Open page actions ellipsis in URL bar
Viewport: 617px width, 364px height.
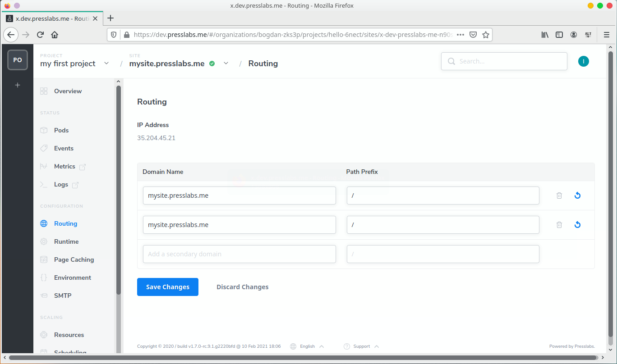(460, 35)
